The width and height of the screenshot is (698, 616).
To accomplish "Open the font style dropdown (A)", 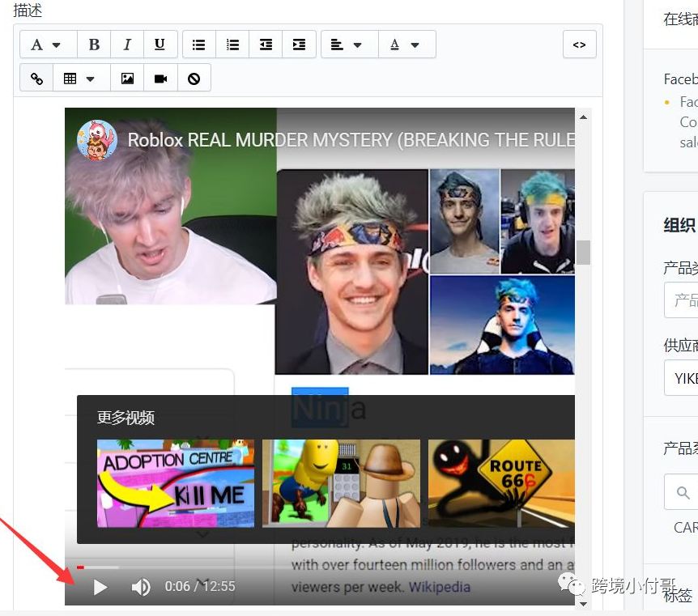I will pyautogui.click(x=48, y=45).
